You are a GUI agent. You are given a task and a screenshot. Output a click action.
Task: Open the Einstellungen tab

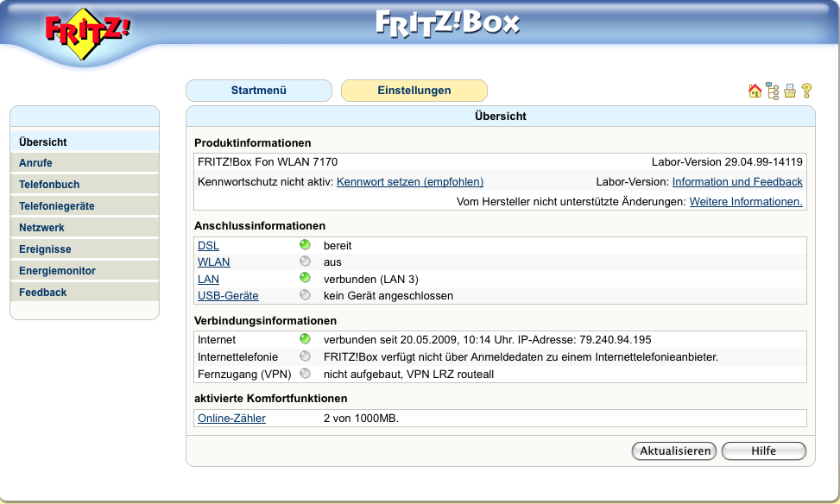pos(414,91)
